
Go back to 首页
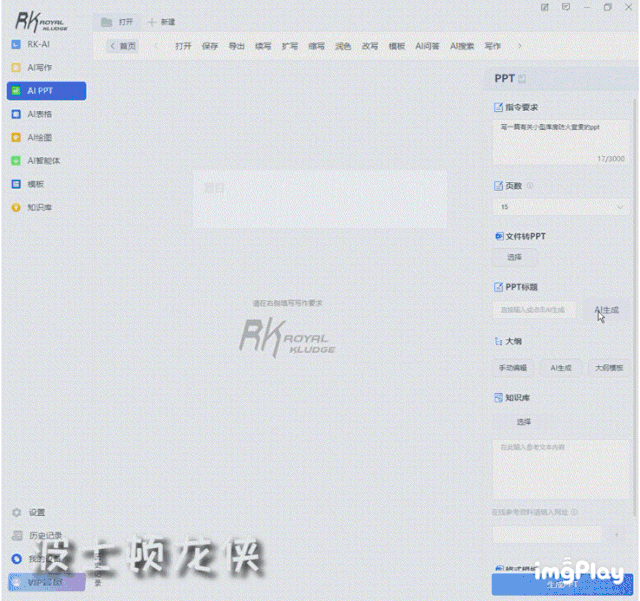pyautogui.click(x=123, y=46)
